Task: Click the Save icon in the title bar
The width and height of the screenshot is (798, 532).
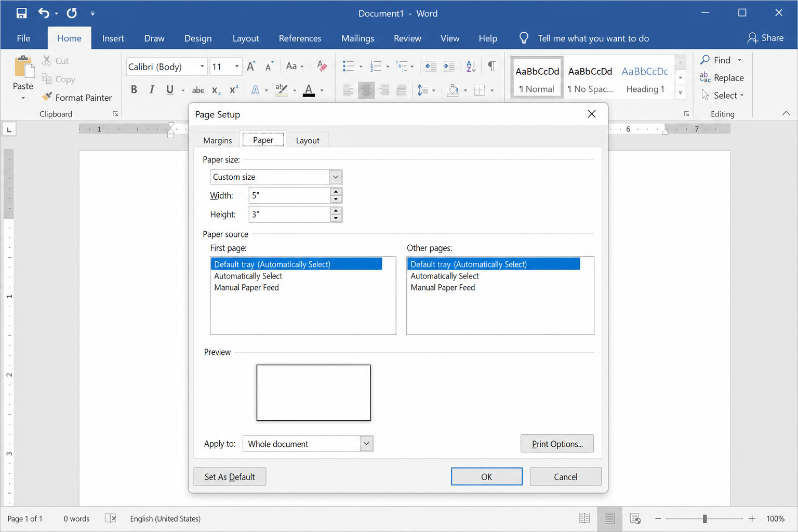Action: [x=21, y=13]
